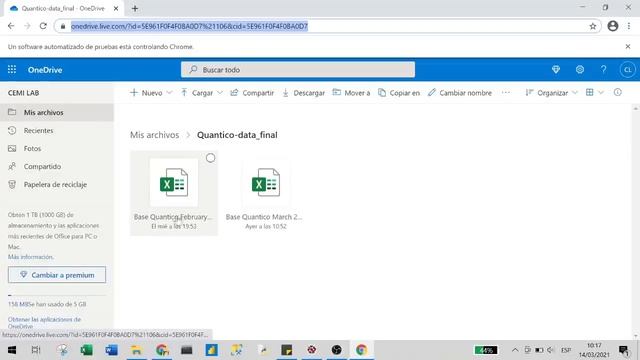Open a new browser tab

135,8
